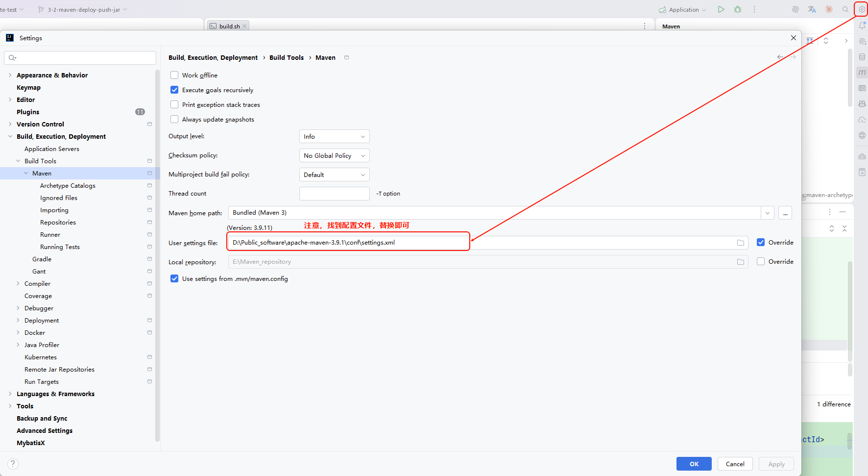Click the help question mark icon

tap(13, 464)
